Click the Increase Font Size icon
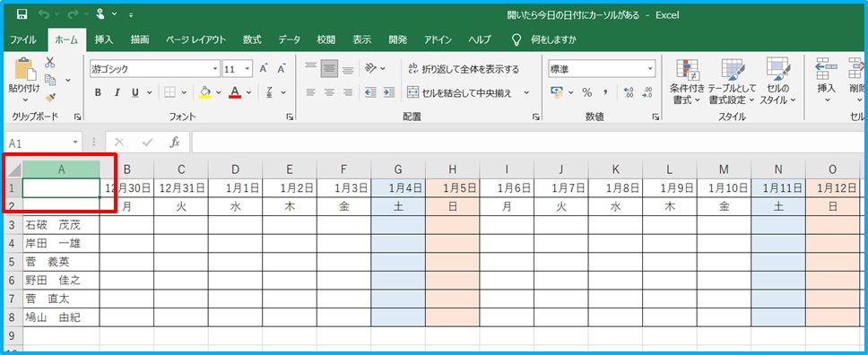 pos(264,69)
